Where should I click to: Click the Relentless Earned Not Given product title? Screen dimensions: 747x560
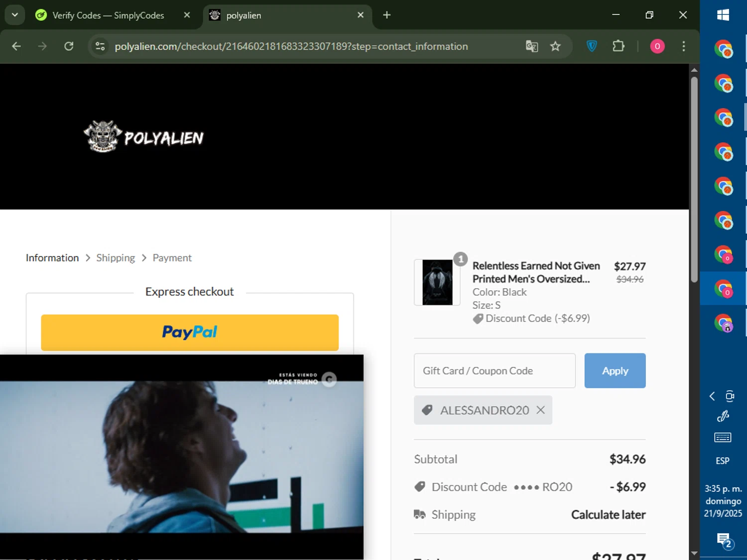coord(536,272)
